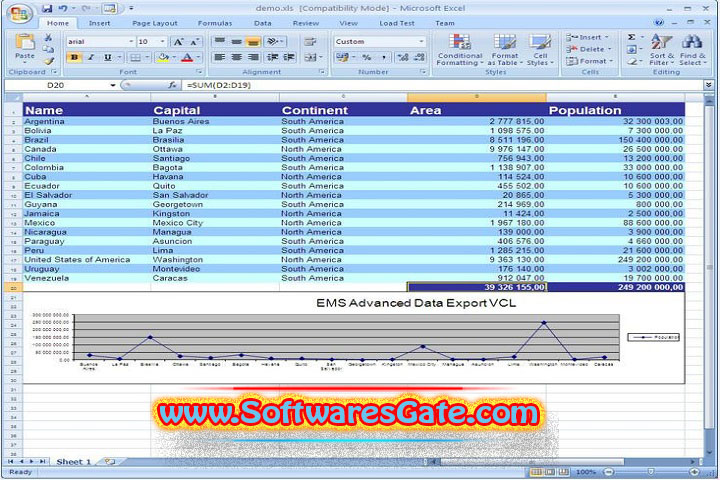
Task: Click the Paste icon
Action: pos(25,42)
